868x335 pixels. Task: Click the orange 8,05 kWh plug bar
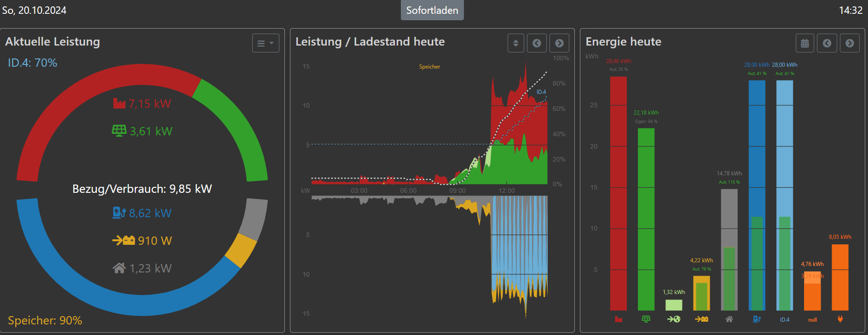[840, 277]
